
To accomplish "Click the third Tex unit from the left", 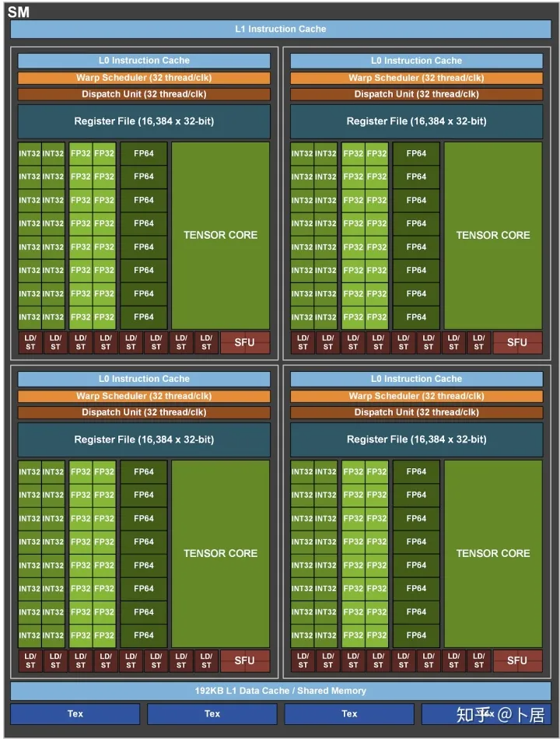I will click(349, 714).
